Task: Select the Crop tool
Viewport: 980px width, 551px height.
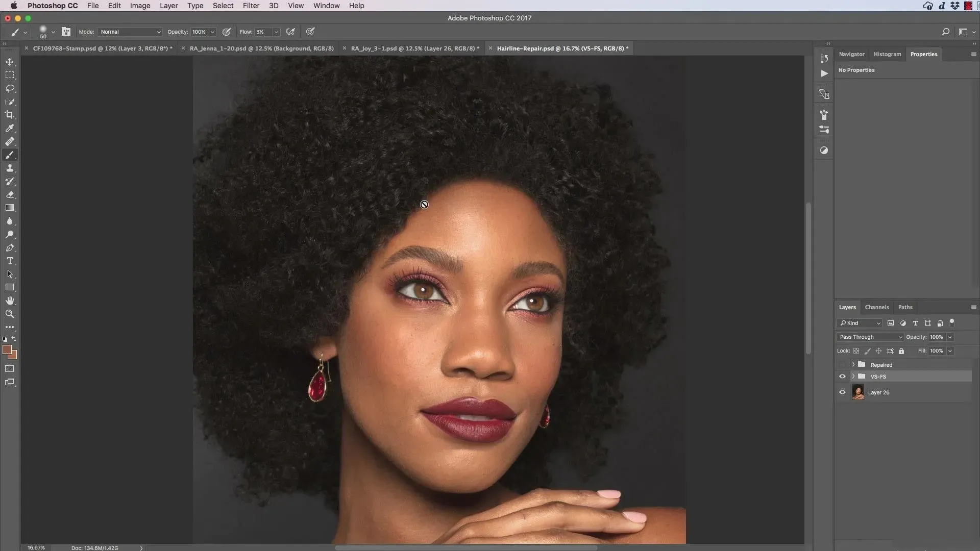Action: click(10, 115)
